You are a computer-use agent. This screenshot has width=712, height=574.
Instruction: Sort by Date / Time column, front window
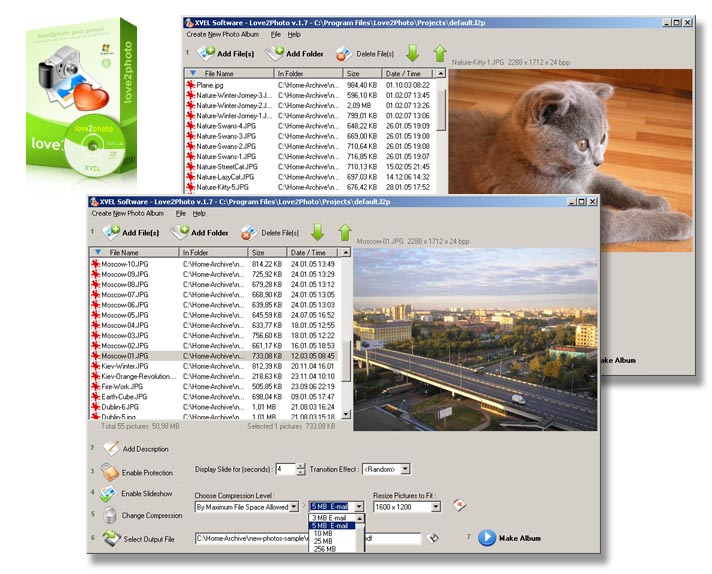click(x=312, y=252)
